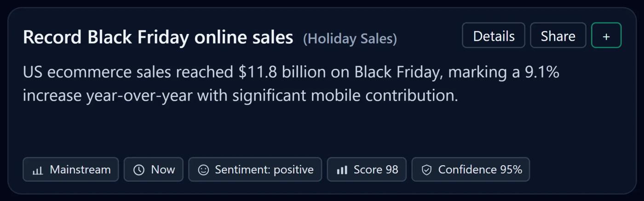
Task: Click the Holiday Sales category label
Action: [x=350, y=39]
